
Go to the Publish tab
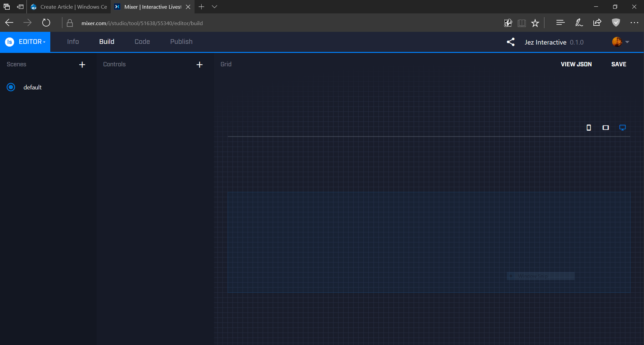[181, 42]
